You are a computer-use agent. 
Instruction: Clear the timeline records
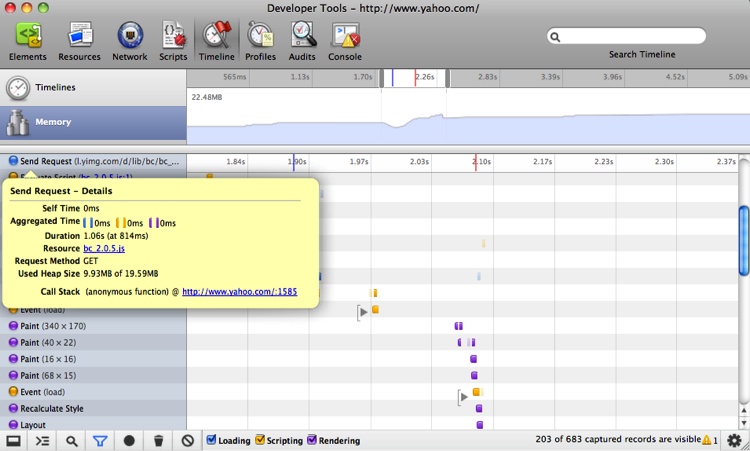click(188, 440)
